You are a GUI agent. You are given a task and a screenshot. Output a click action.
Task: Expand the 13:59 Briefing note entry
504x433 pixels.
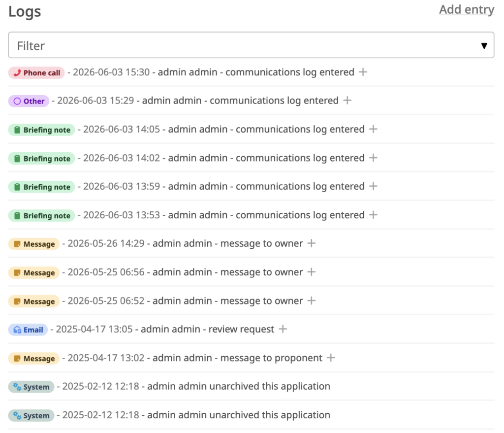[x=373, y=186]
